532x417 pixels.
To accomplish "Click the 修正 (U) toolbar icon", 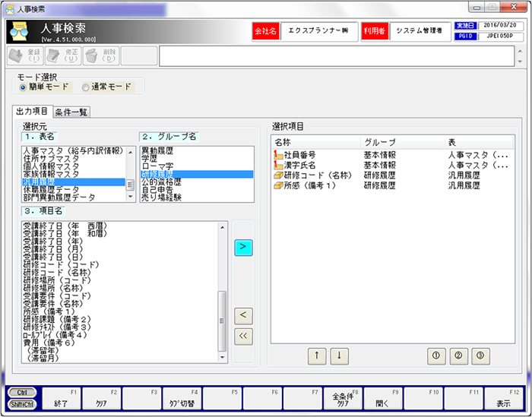I will click(62, 55).
